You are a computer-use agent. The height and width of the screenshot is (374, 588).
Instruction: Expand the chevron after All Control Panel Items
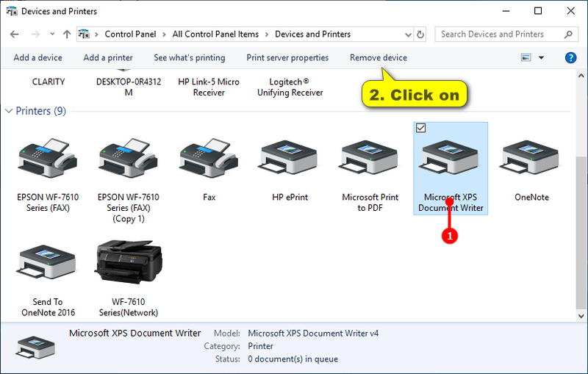267,35
